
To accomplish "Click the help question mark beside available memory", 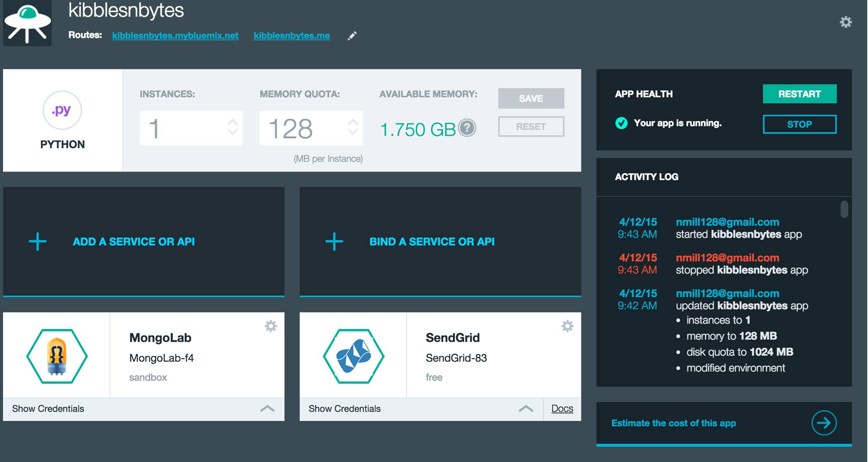I will coord(467,128).
